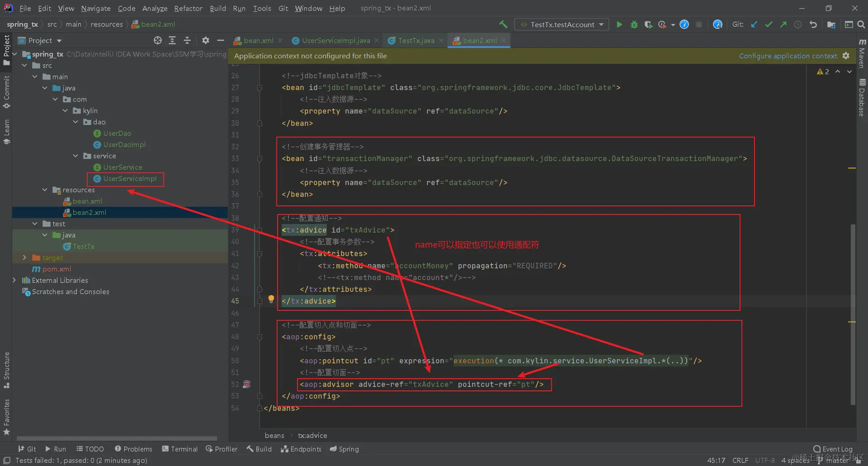Collapse all nodes in the Project panel
Viewport: 868px width, 466px height.
point(187,41)
